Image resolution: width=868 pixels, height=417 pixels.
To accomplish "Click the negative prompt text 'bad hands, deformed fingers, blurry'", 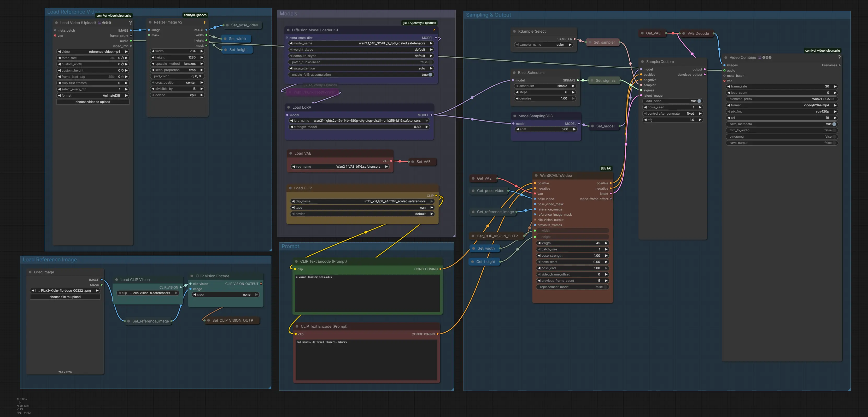I will coord(321,342).
